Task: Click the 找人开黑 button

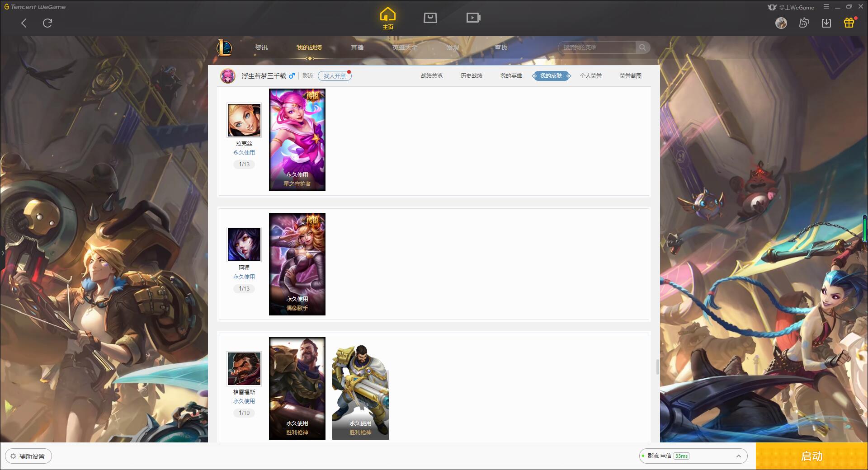Action: [x=335, y=76]
